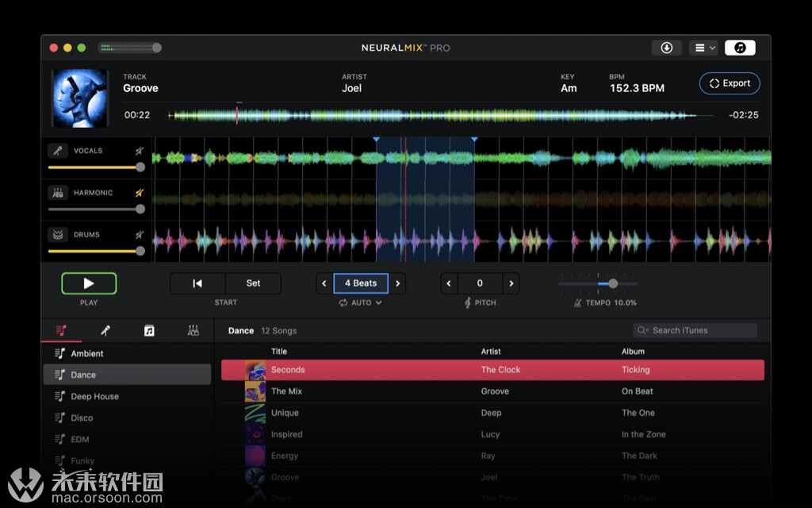Open the list view dropdown menu
The width and height of the screenshot is (812, 508).
[x=703, y=48]
